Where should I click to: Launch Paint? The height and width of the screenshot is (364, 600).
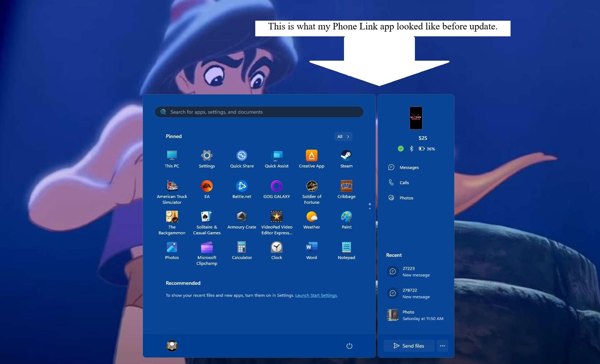pos(347,220)
